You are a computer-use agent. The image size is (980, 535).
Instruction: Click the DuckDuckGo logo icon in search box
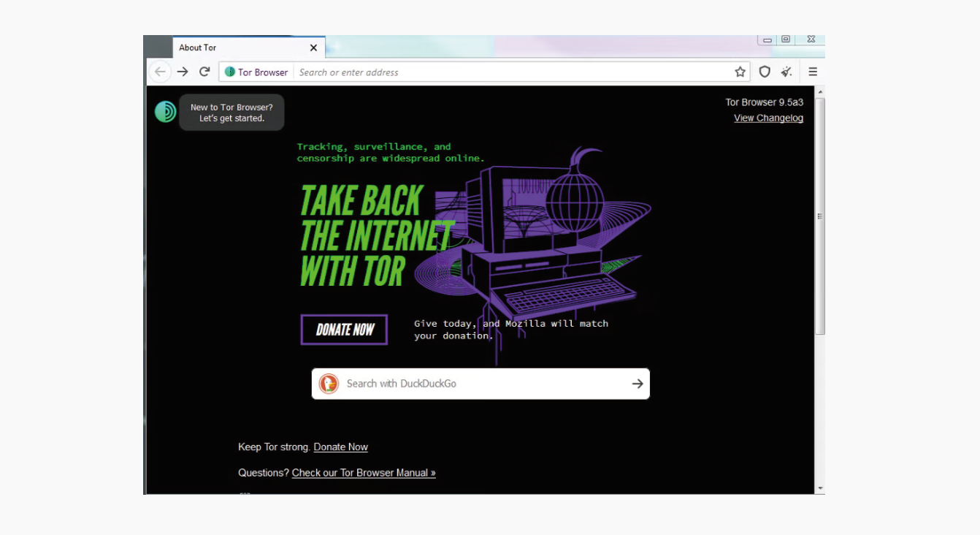point(329,384)
